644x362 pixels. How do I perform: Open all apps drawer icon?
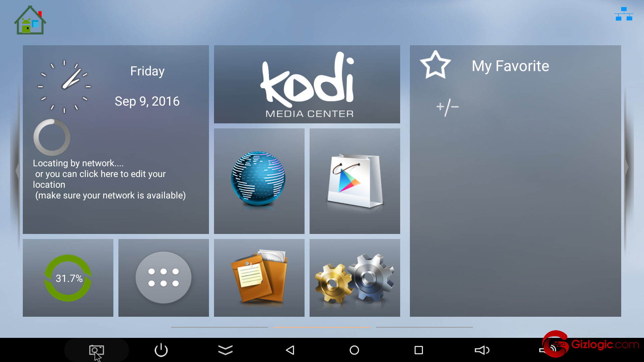(163, 278)
